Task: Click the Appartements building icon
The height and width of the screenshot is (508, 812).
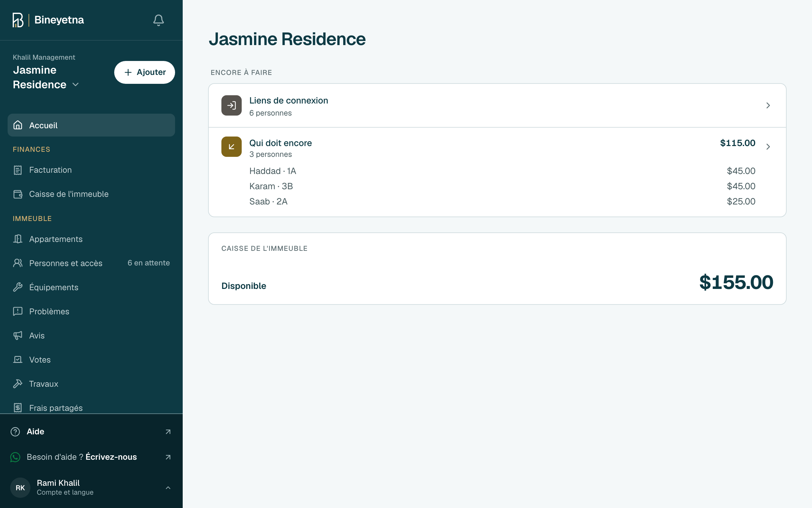Action: [18, 239]
